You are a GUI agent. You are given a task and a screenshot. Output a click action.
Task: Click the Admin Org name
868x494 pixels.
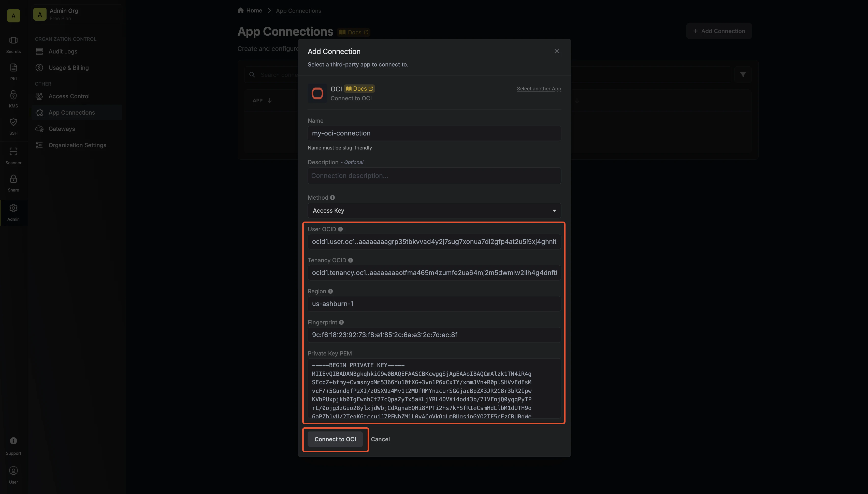point(64,10)
